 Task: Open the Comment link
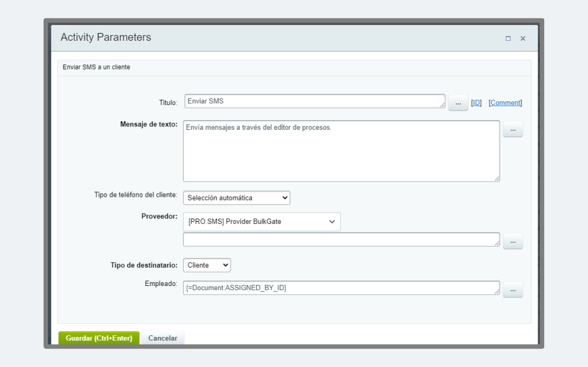pyautogui.click(x=506, y=103)
